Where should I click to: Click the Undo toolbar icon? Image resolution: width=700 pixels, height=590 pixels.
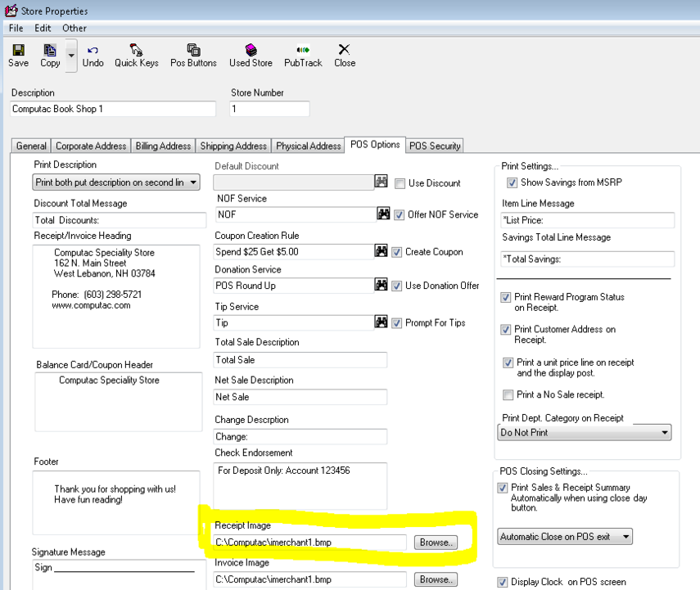[x=93, y=56]
